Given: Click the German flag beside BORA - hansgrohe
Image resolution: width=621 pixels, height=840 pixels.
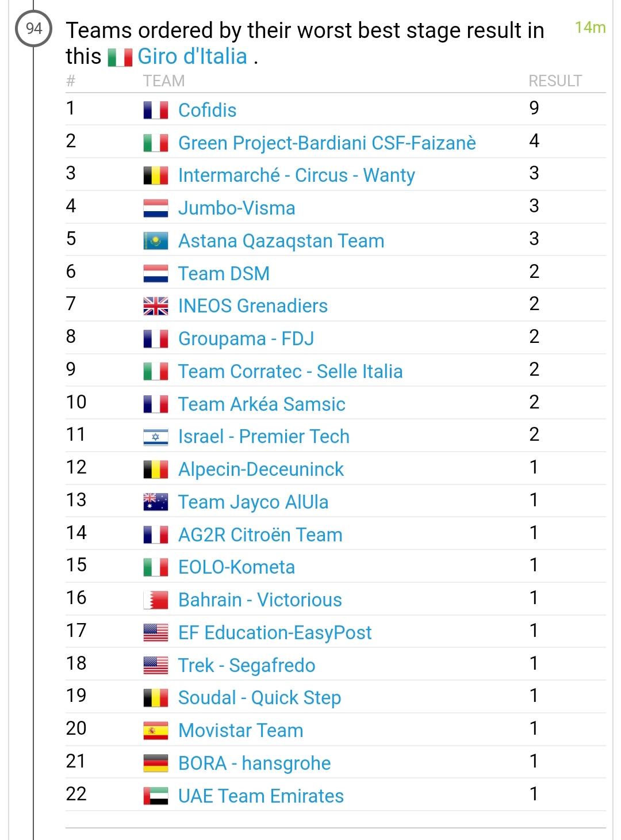Looking at the screenshot, I should point(156,763).
